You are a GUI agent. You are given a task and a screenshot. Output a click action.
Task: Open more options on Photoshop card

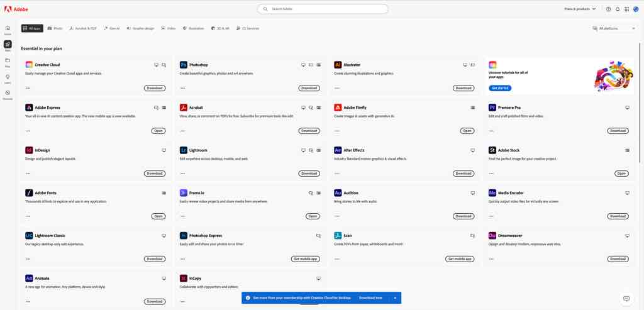click(x=182, y=88)
